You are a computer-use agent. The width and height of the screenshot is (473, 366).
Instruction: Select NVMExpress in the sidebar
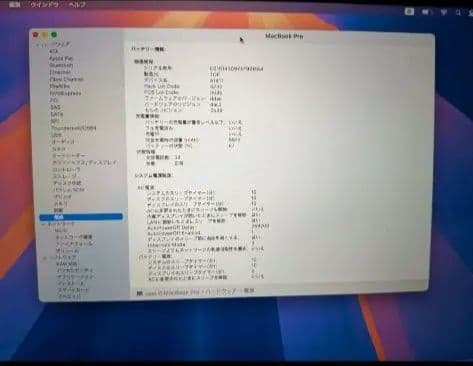[65, 93]
